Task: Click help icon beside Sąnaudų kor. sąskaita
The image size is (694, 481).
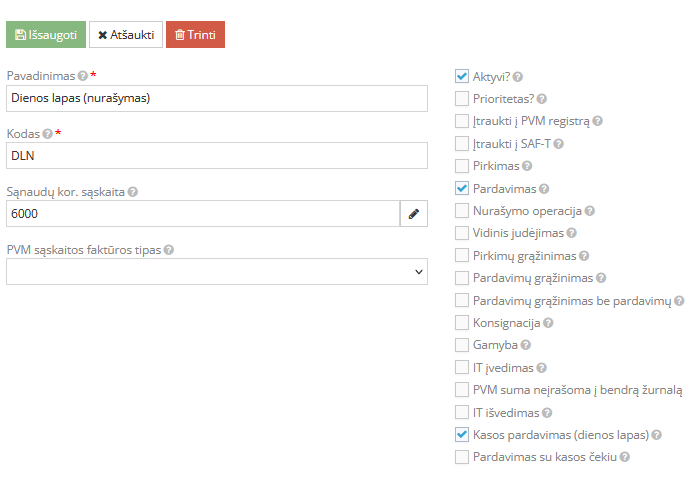Action: coord(132,192)
